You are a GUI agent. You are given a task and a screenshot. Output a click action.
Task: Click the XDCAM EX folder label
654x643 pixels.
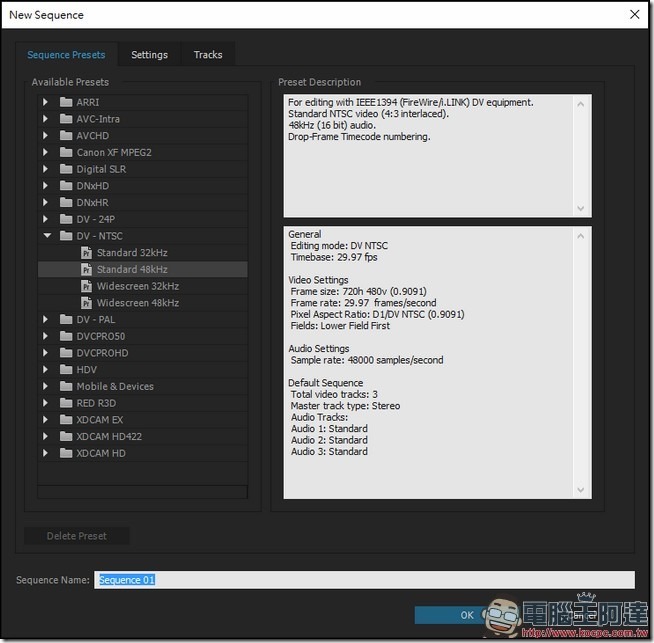tap(100, 419)
